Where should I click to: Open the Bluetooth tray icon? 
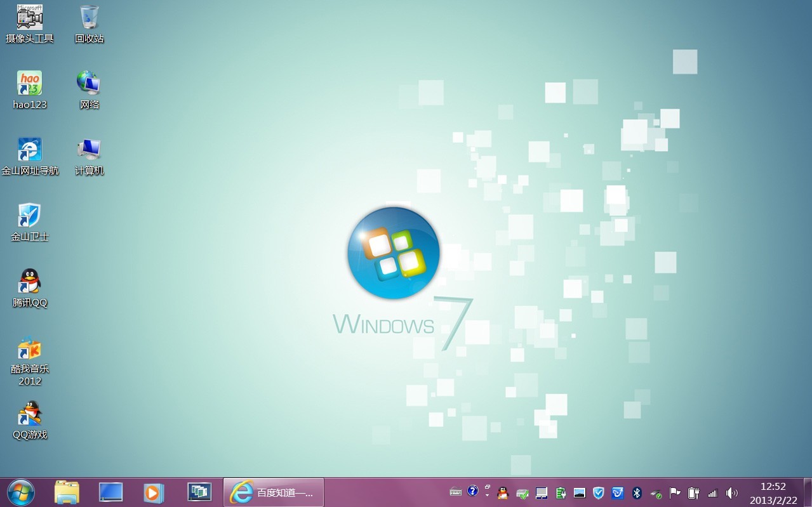pyautogui.click(x=637, y=493)
